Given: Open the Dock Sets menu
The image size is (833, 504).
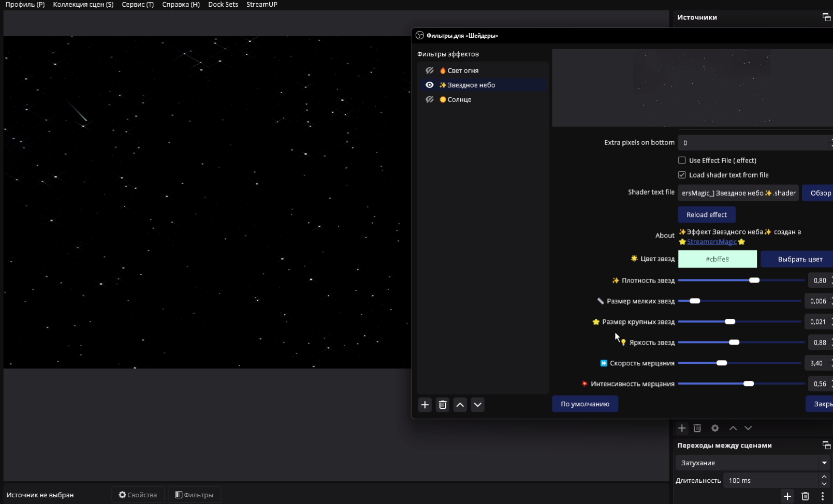Looking at the screenshot, I should (223, 4).
